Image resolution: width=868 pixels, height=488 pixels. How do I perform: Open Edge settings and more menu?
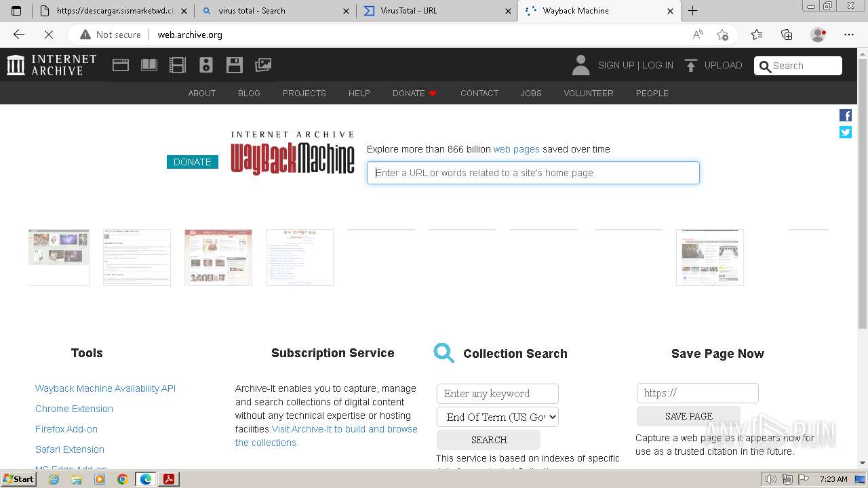pyautogui.click(x=849, y=35)
